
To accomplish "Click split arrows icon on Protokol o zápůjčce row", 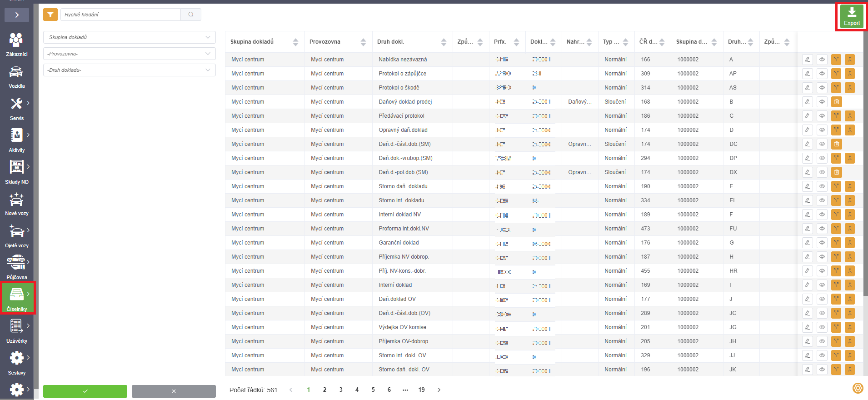I will click(x=836, y=74).
